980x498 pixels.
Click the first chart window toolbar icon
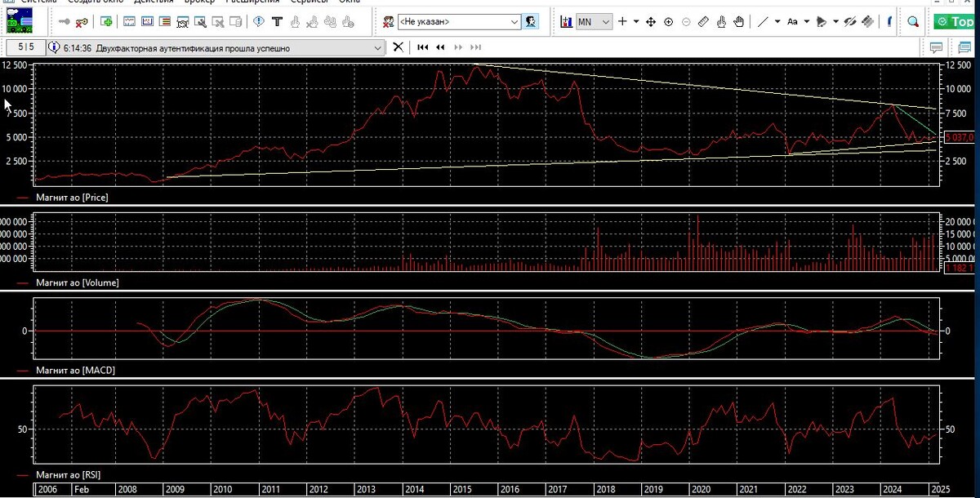[129, 22]
